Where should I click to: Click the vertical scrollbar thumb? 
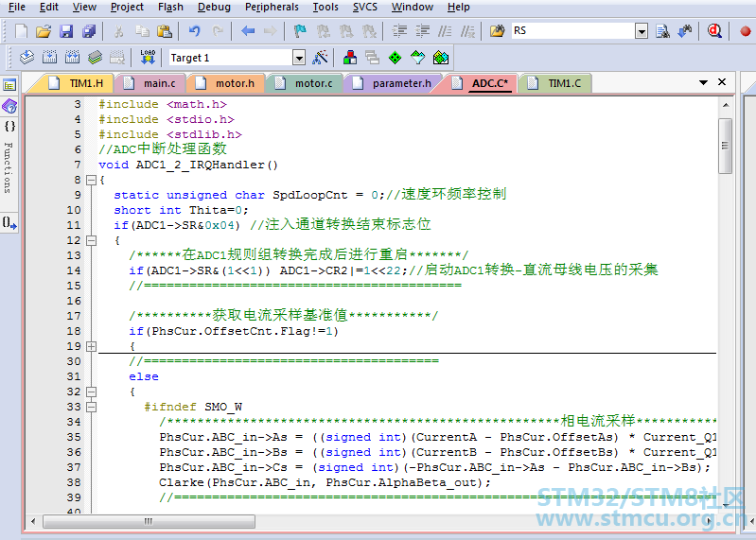(725, 146)
